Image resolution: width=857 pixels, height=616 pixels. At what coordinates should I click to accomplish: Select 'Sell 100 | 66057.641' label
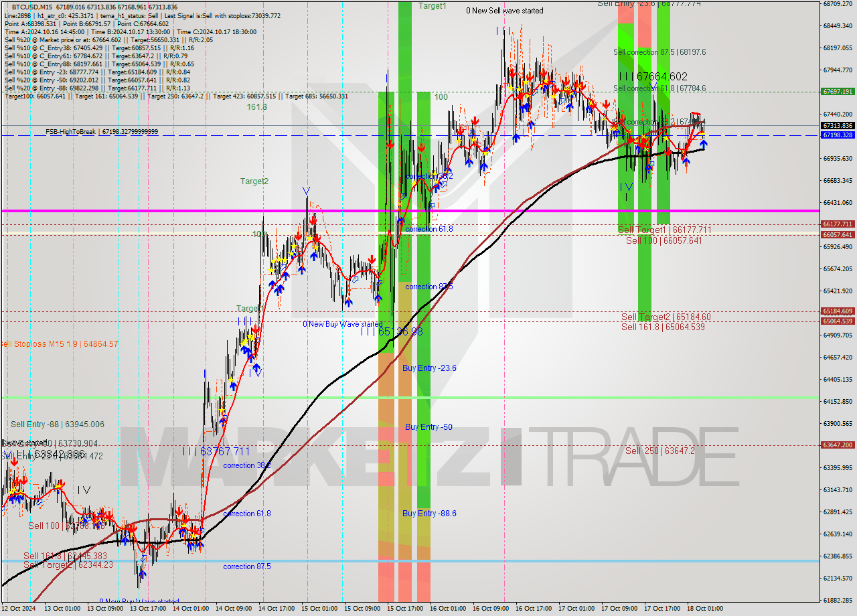pyautogui.click(x=664, y=240)
